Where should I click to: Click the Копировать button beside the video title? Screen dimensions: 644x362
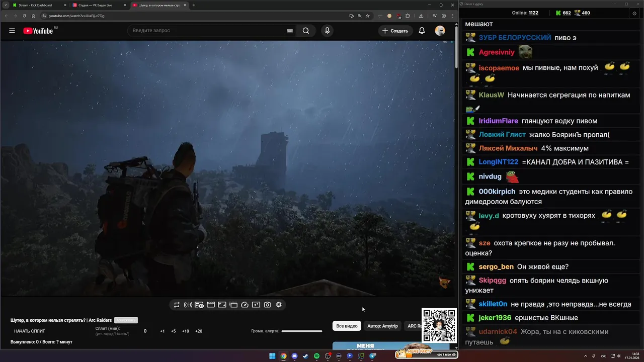point(126,320)
